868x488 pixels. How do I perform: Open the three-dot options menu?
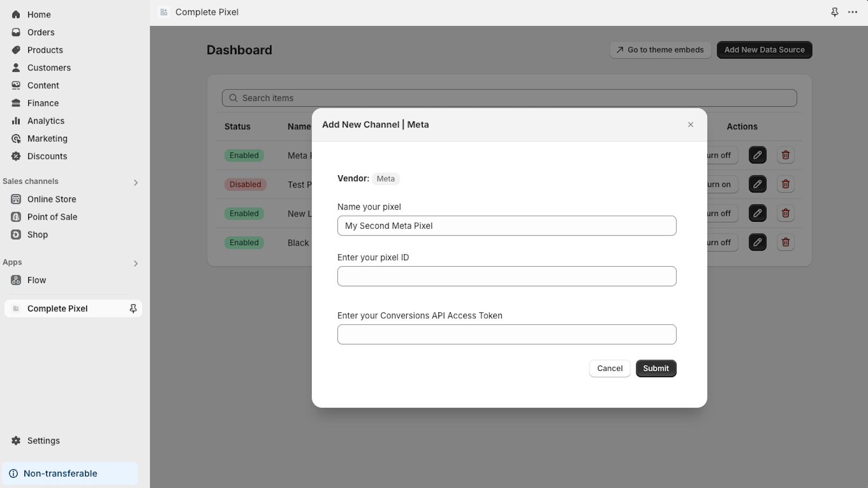(852, 12)
